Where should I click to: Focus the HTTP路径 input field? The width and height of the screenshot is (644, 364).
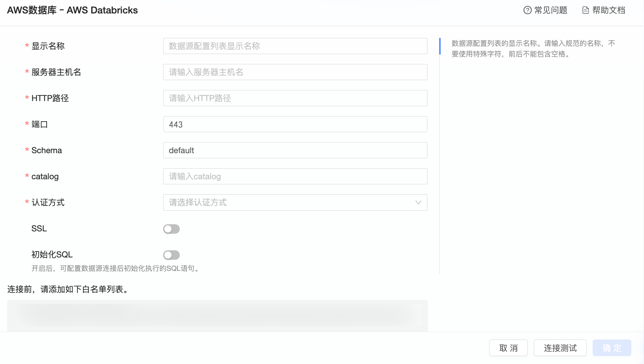pyautogui.click(x=295, y=98)
